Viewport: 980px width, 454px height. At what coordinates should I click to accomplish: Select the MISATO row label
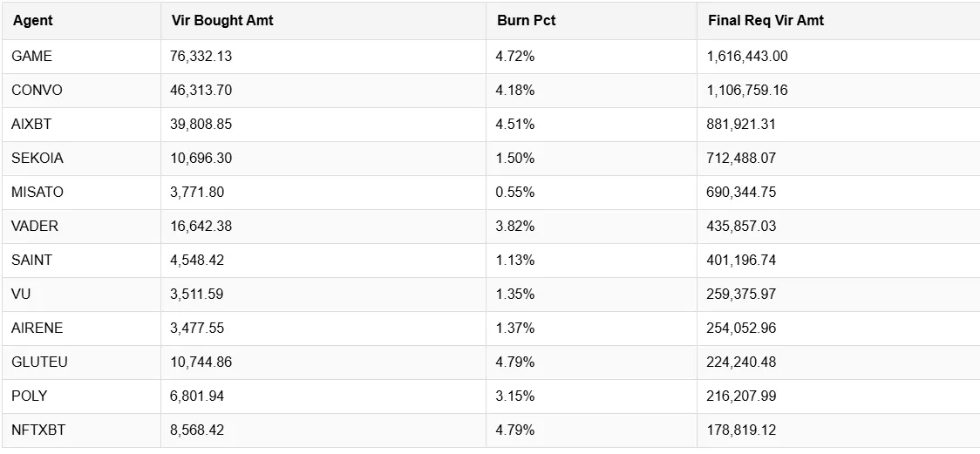pos(37,193)
